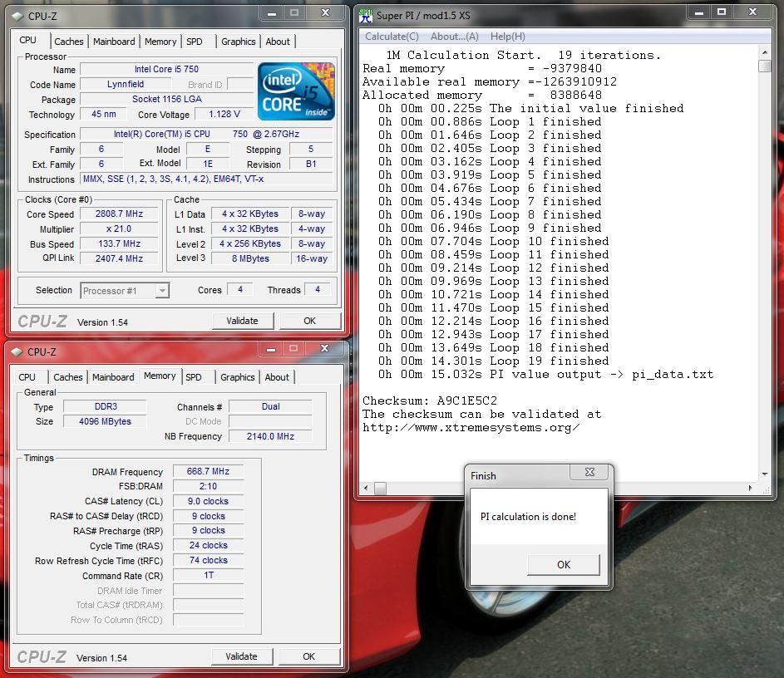The width and height of the screenshot is (784, 678).
Task: Open About tab in top CPU-Z window
Action: [x=278, y=42]
